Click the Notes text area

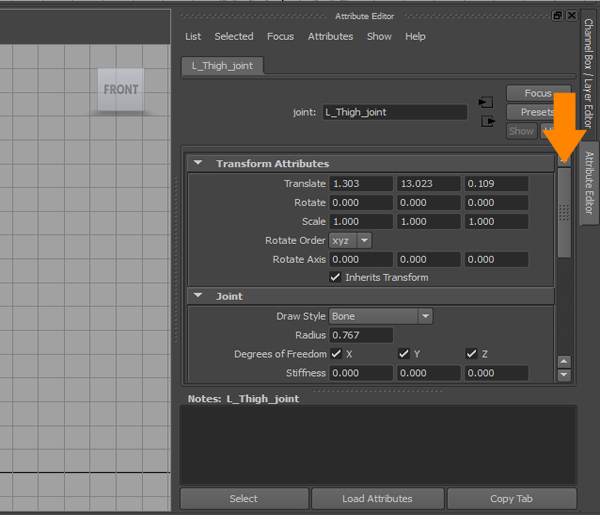pyautogui.click(x=378, y=445)
